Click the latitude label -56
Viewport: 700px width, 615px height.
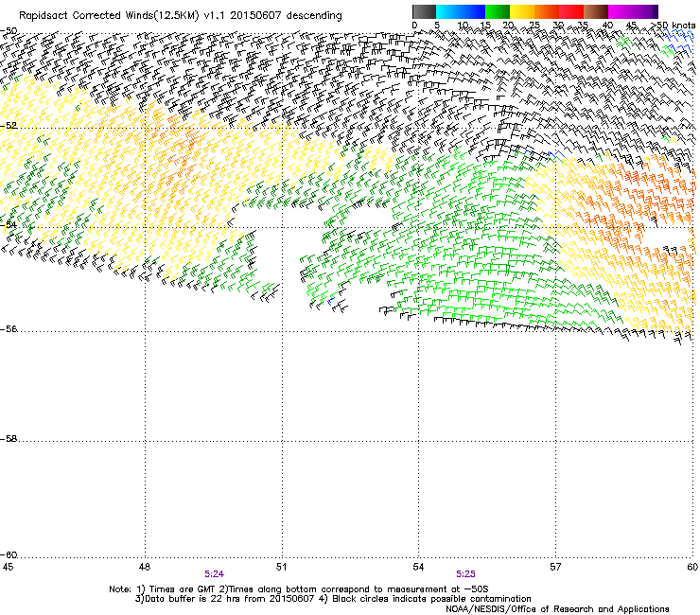(x=9, y=328)
